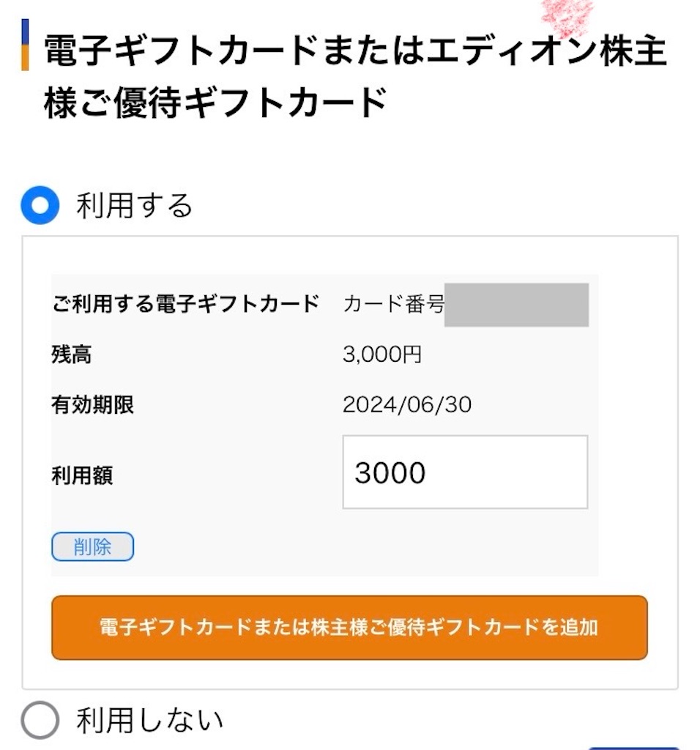This screenshot has width=700, height=750.
Task: Click the 様ご優待ギフトカード heading line
Action: (x=216, y=102)
